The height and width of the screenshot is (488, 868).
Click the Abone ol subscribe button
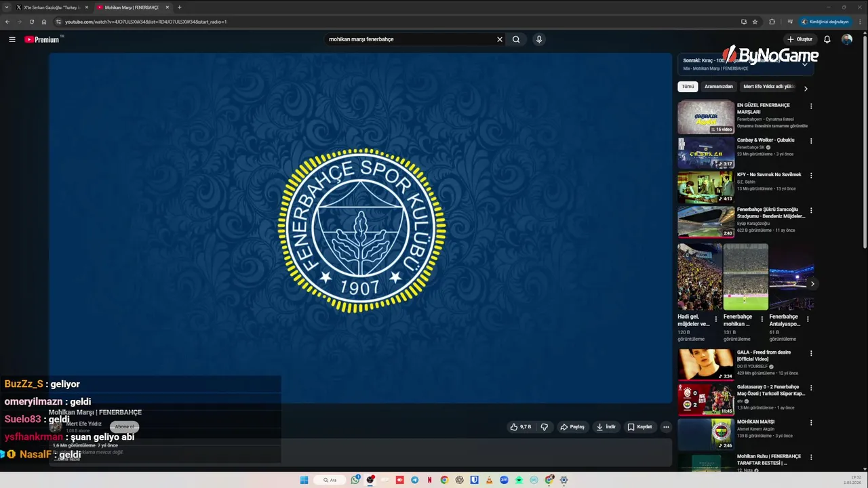click(124, 427)
